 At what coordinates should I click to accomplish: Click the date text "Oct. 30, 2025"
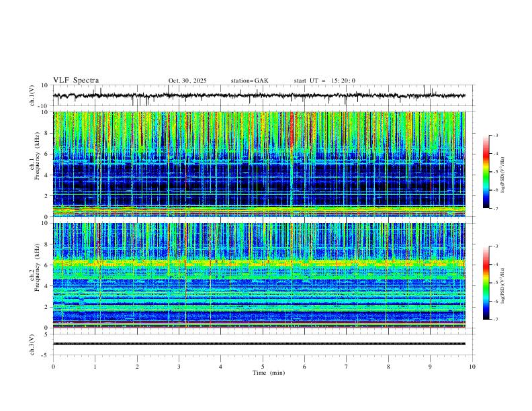pyautogui.click(x=187, y=81)
